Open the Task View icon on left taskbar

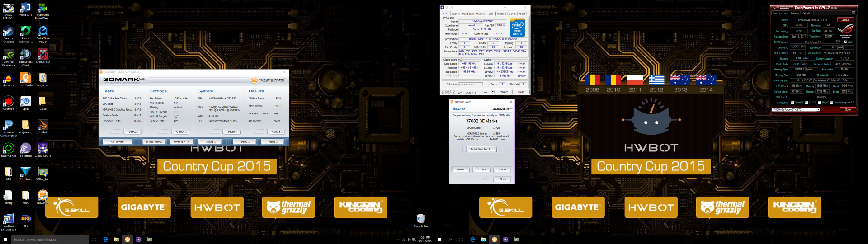94,239
